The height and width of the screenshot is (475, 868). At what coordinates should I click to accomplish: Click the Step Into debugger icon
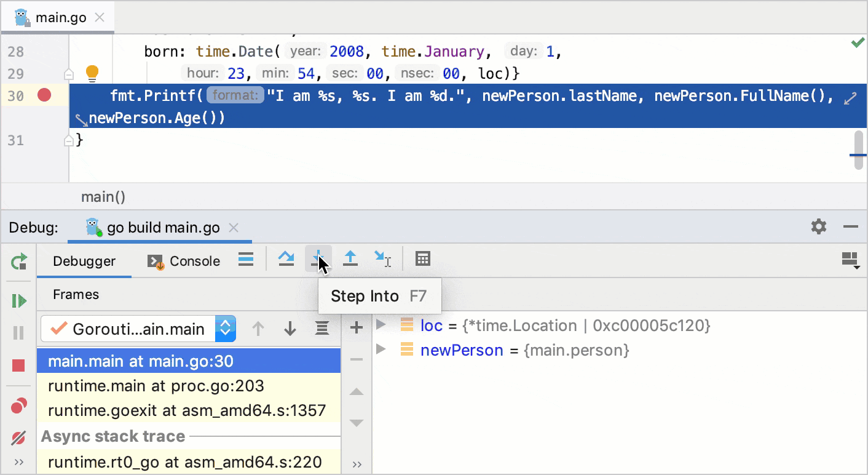click(x=319, y=258)
